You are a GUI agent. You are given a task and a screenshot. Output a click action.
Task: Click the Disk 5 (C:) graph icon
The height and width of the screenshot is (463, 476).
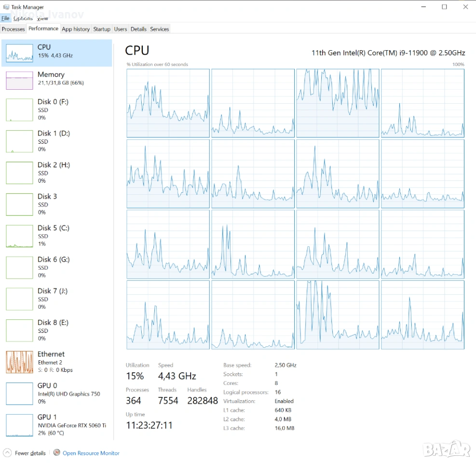point(19,236)
